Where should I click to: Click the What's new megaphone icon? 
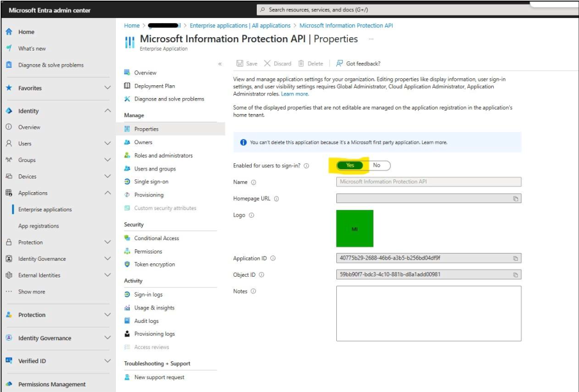(9, 48)
